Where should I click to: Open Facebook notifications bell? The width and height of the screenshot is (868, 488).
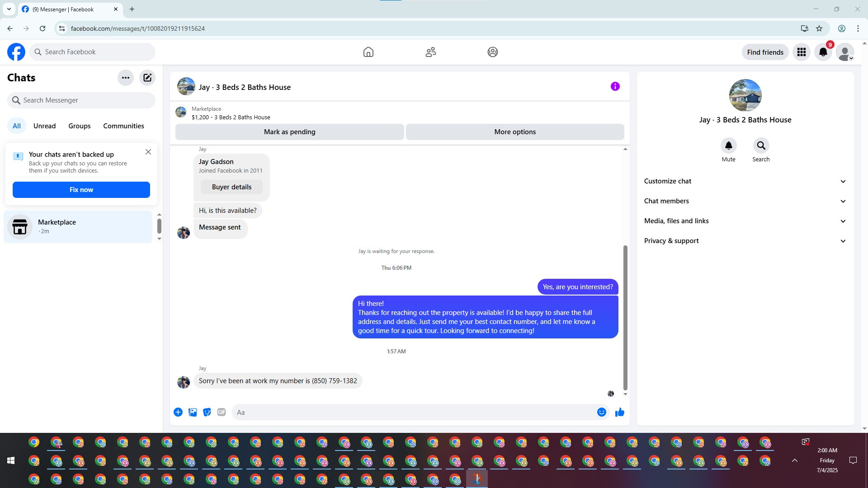coord(823,52)
